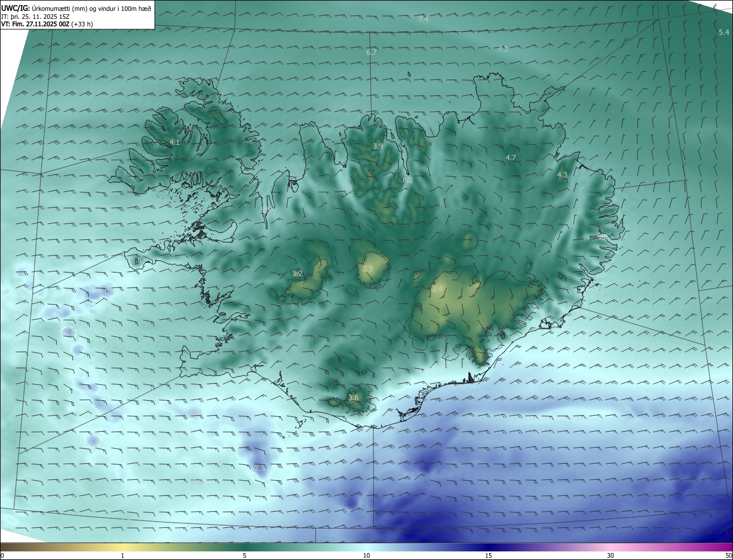Click the 2.4 value on the large glacier
733x560 pixels.
[x=438, y=290]
